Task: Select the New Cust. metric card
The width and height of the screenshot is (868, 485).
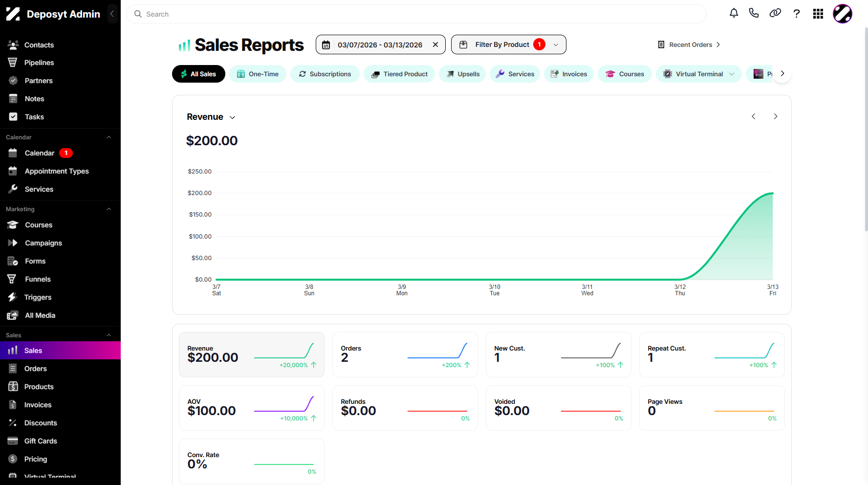Action: pyautogui.click(x=559, y=355)
